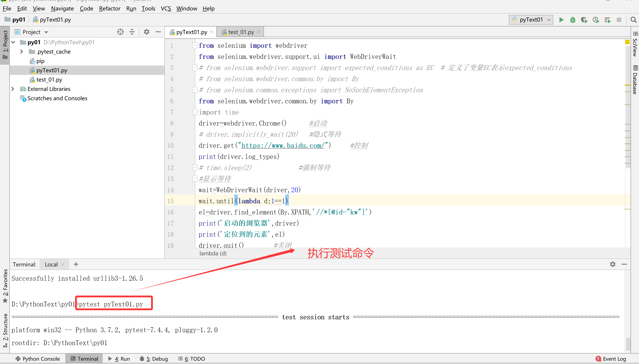Click the profiler run icon
This screenshot has width=639, height=364.
tap(596, 20)
